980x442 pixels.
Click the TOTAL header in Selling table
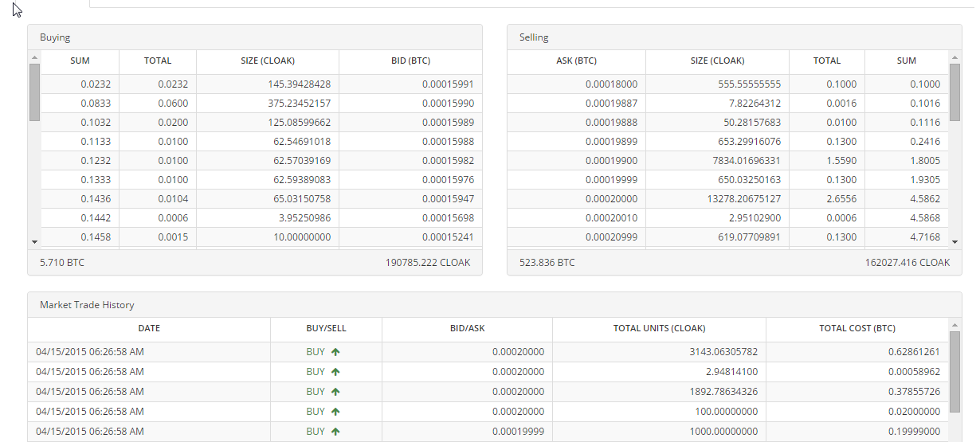pyautogui.click(x=827, y=61)
